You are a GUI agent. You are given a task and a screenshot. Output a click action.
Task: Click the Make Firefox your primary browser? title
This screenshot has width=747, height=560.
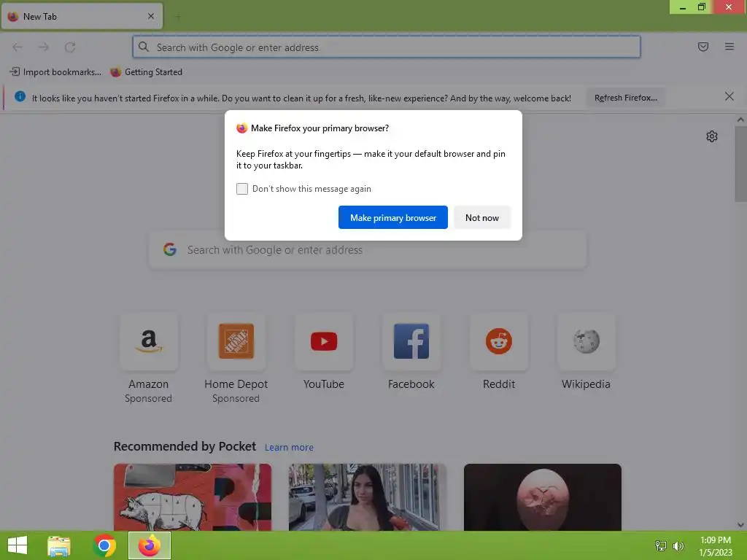tap(320, 128)
